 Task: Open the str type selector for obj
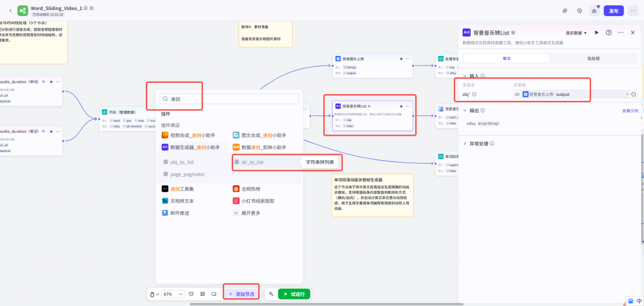click(x=517, y=94)
